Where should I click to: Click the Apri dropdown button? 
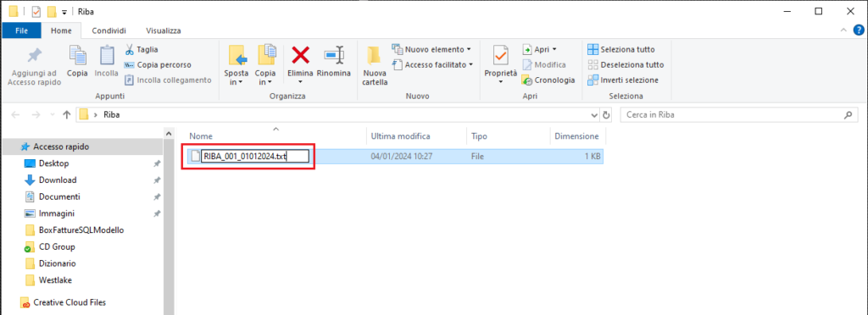click(539, 49)
